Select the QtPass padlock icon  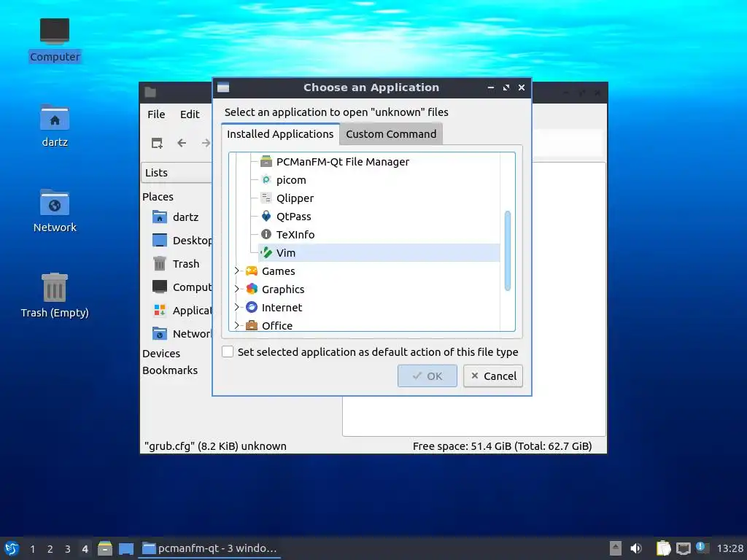tap(266, 216)
